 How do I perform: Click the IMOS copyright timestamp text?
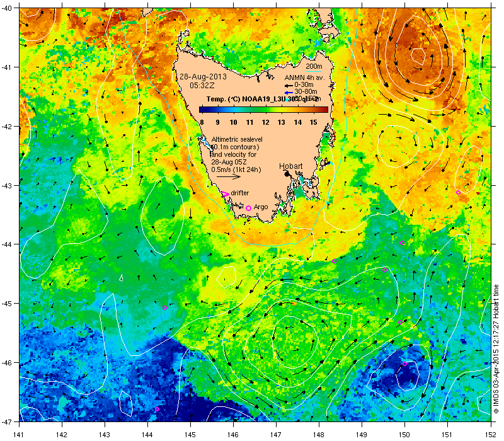pos(496,349)
